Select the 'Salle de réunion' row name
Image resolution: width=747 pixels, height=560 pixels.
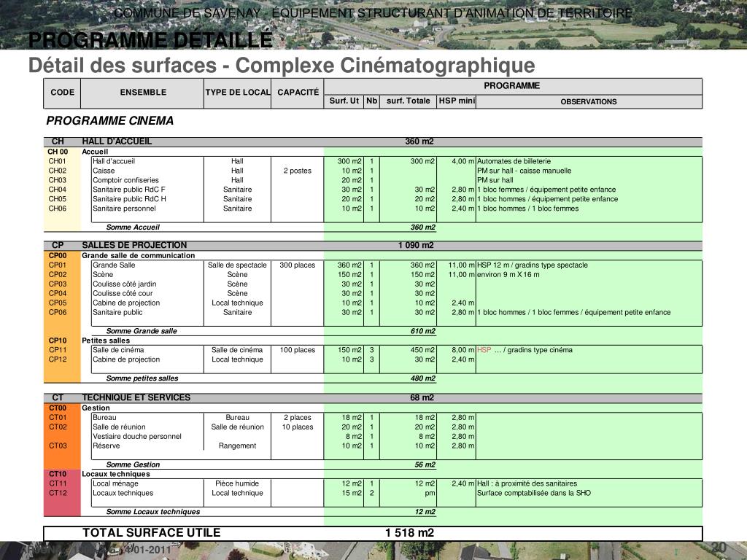point(119,427)
